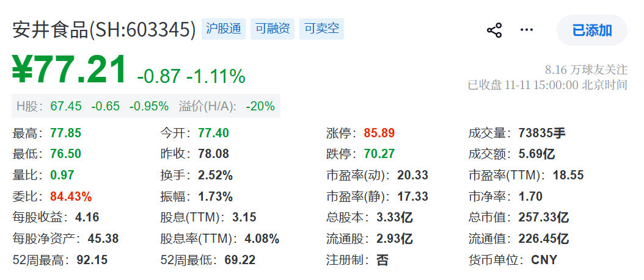Click the 流通值 value 226.45亿
Image resolution: width=644 pixels, height=280 pixels.
point(544,239)
